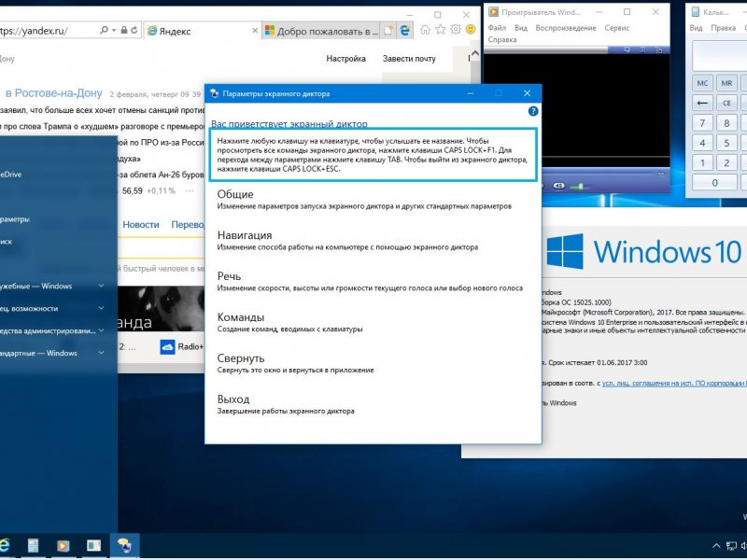The height and width of the screenshot is (560, 747).
Task: Open Речь narrator settings
Action: tap(370, 282)
